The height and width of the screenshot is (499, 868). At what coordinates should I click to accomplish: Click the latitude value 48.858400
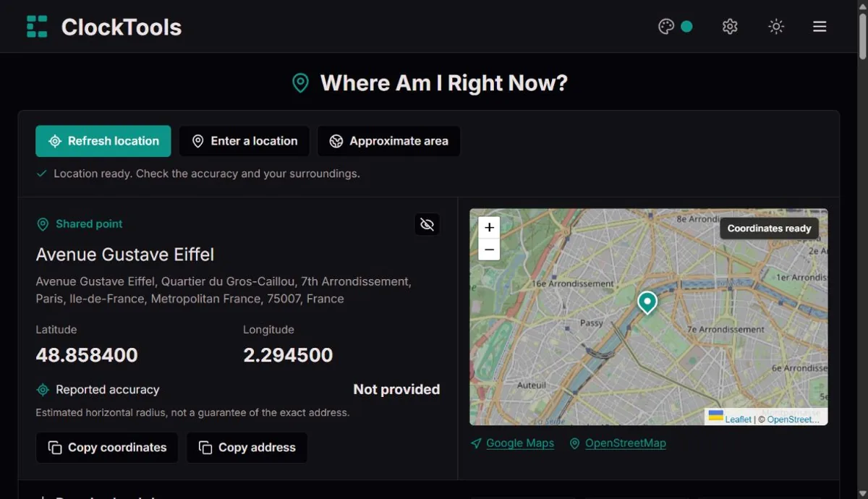click(87, 355)
